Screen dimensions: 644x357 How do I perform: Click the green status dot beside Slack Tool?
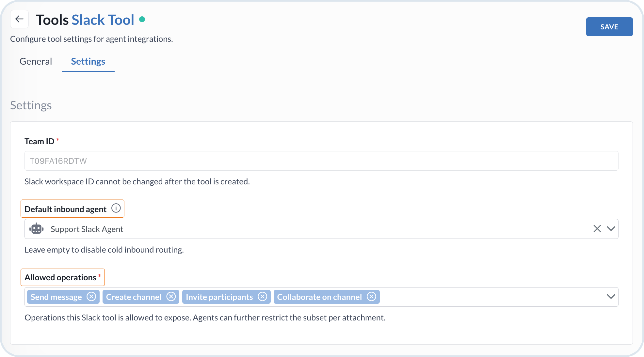pos(142,19)
